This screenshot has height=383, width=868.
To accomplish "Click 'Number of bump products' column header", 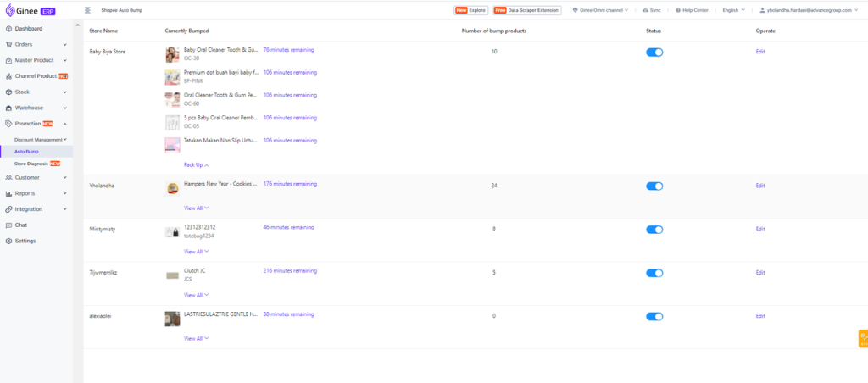I will 494,31.
